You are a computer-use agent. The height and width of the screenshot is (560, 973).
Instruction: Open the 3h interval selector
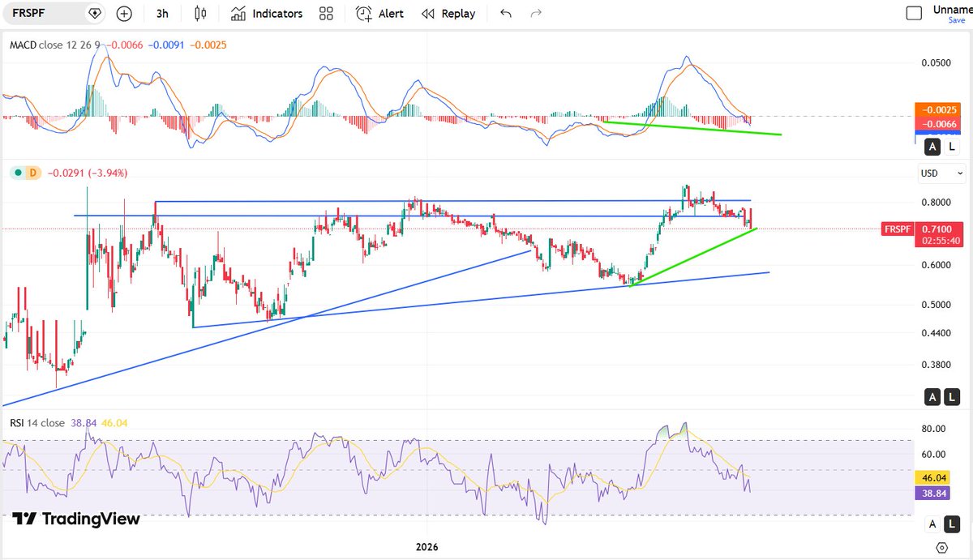162,14
